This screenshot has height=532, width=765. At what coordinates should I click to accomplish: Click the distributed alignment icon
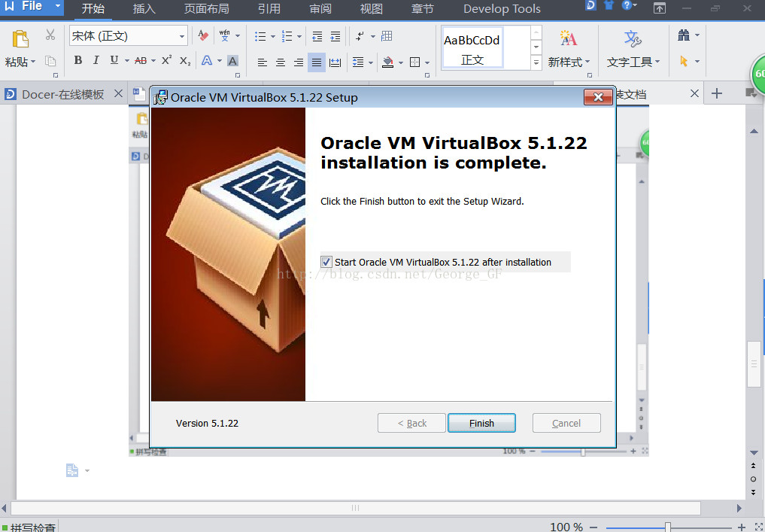click(x=335, y=62)
